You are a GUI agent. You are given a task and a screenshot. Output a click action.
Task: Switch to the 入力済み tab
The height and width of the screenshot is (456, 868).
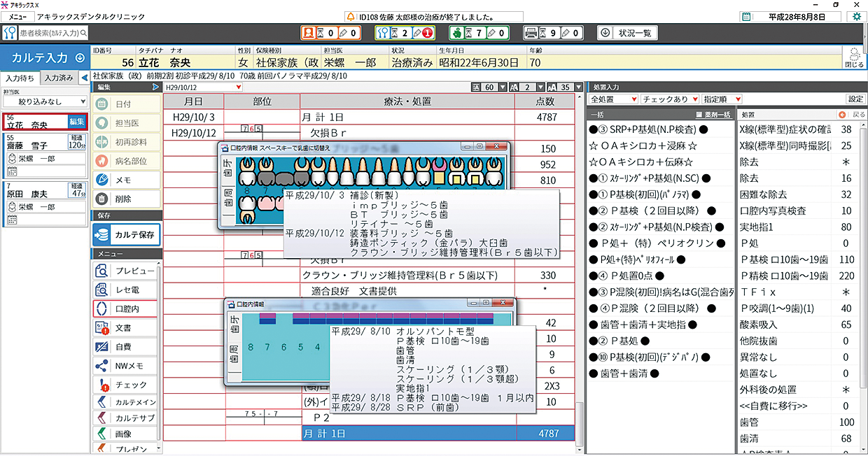coord(59,78)
